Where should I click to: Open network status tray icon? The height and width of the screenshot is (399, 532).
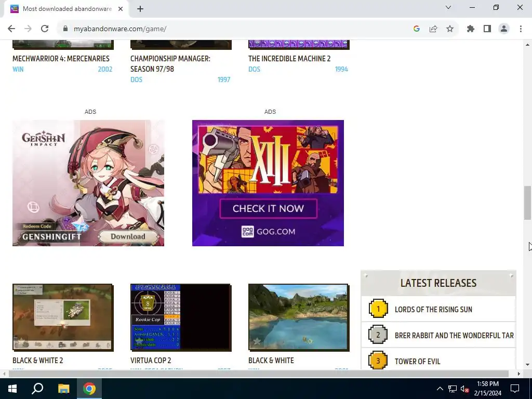[x=453, y=389]
